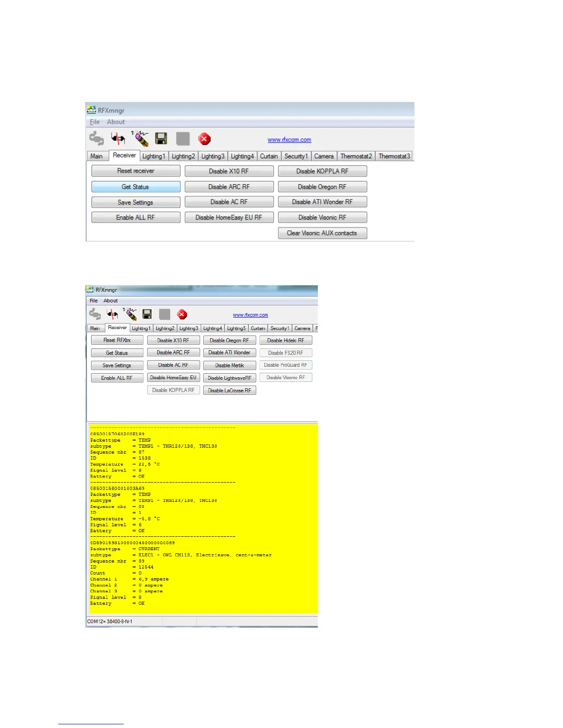Click the floppy disk save icon in upper RFXmngr window

(161, 139)
